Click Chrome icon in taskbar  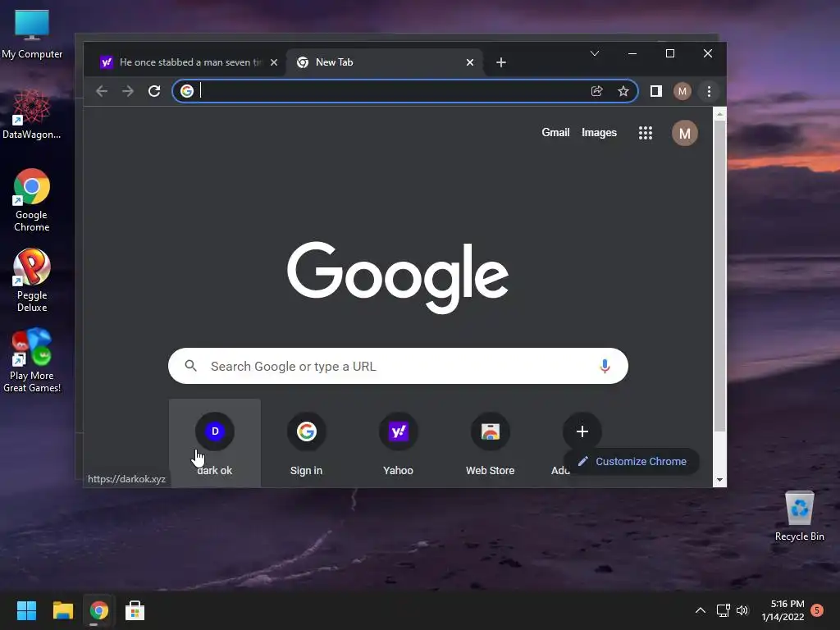(98, 610)
